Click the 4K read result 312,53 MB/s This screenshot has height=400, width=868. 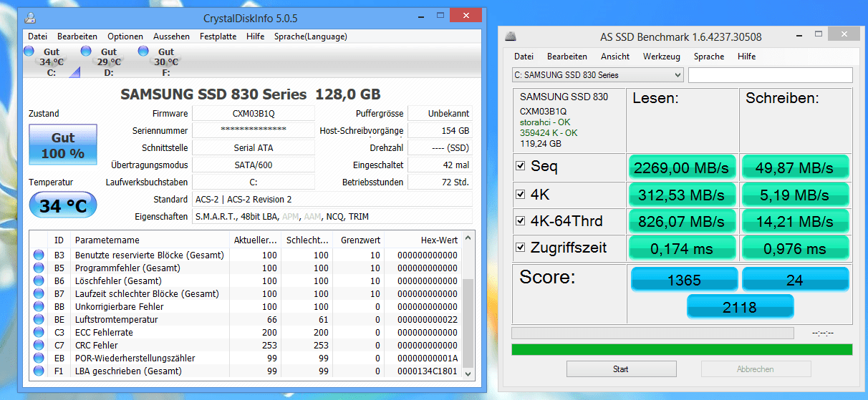[x=683, y=195]
